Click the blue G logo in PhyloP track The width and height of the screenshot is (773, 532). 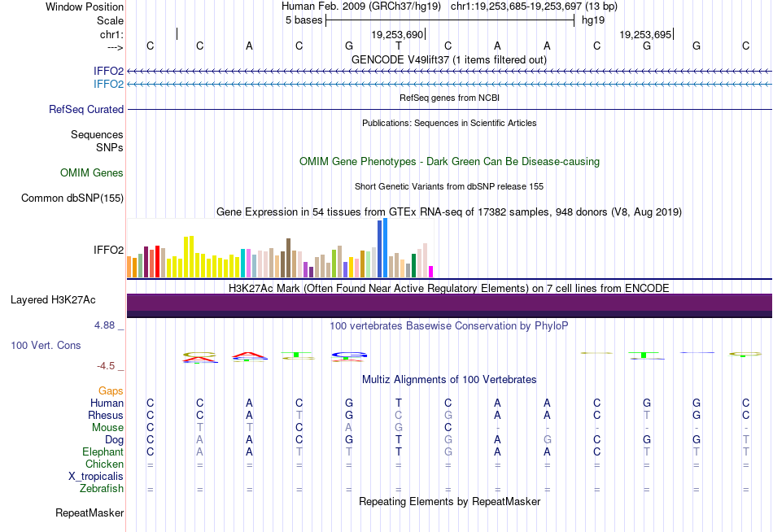[349, 355]
